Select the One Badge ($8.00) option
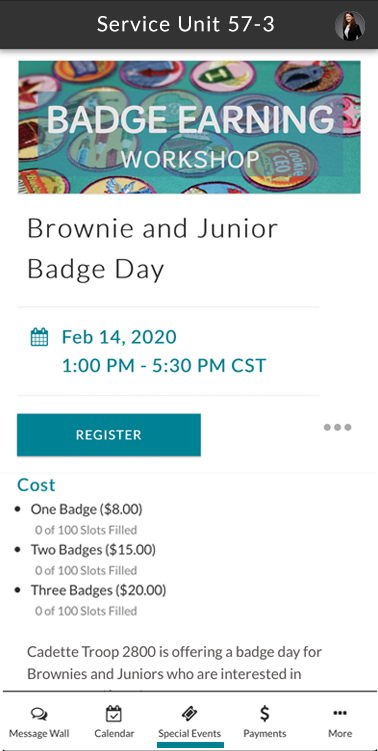This screenshot has height=751, width=378. (x=86, y=509)
